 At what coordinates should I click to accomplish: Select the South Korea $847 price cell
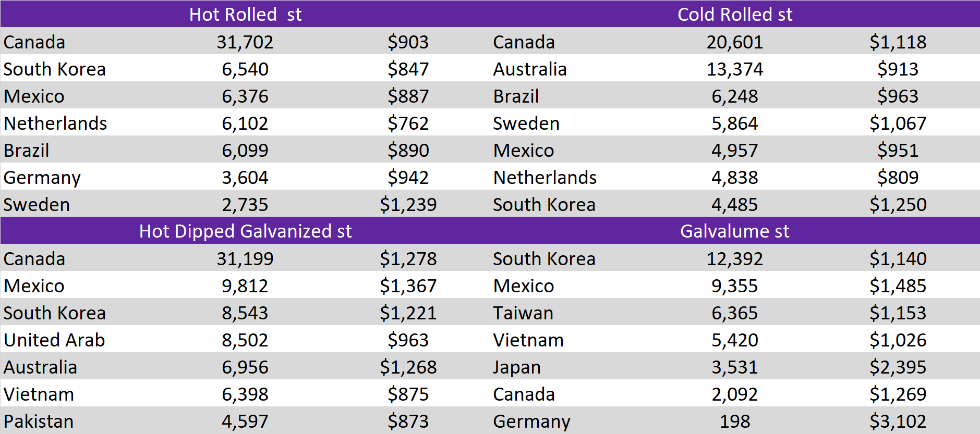pyautogui.click(x=408, y=69)
